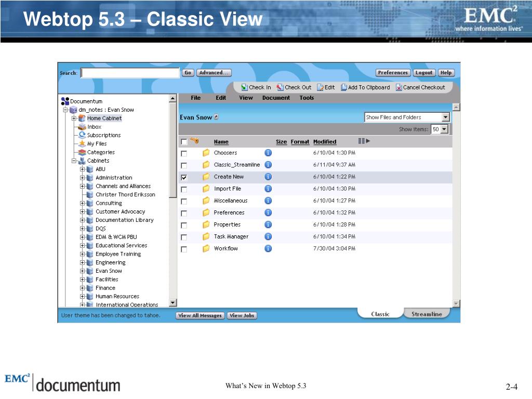Click the Edit pencil toolbar icon
This screenshot has width=532, height=399.
[320, 87]
